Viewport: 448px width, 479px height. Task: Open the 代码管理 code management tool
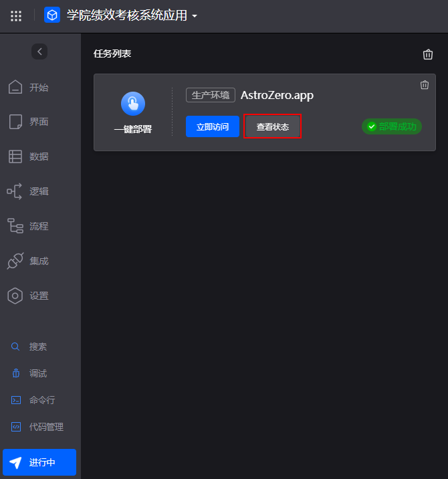tap(37, 427)
